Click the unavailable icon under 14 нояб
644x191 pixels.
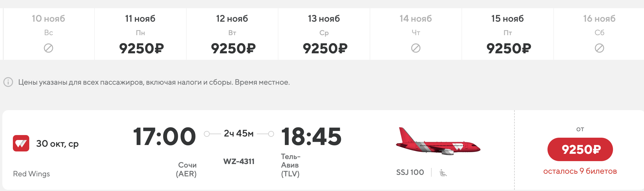tap(416, 48)
